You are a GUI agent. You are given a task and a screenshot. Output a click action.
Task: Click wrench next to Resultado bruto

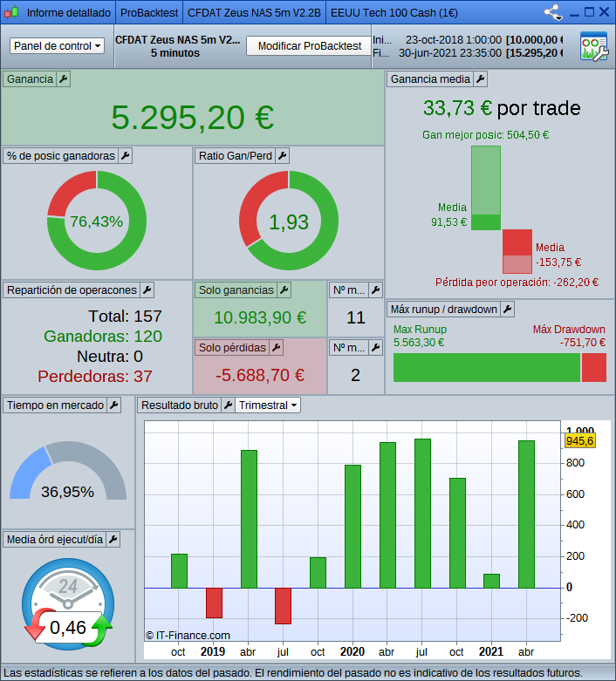tap(228, 405)
